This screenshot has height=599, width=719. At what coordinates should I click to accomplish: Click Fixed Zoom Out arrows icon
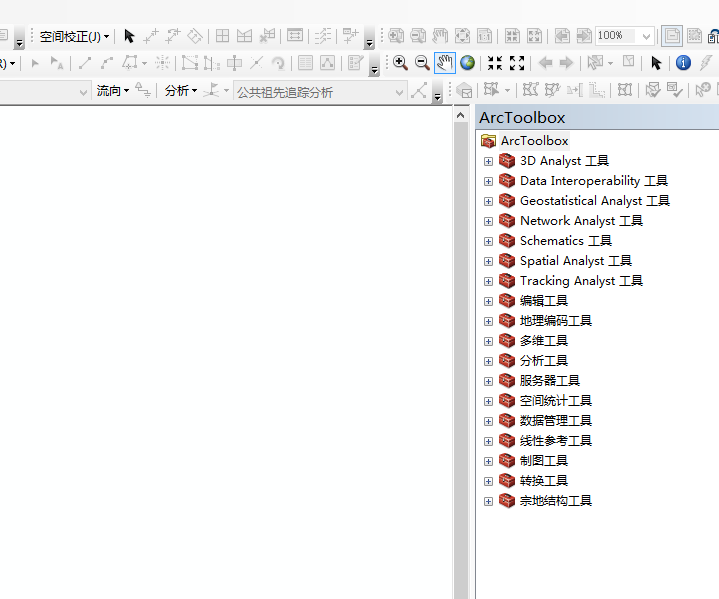pos(517,63)
